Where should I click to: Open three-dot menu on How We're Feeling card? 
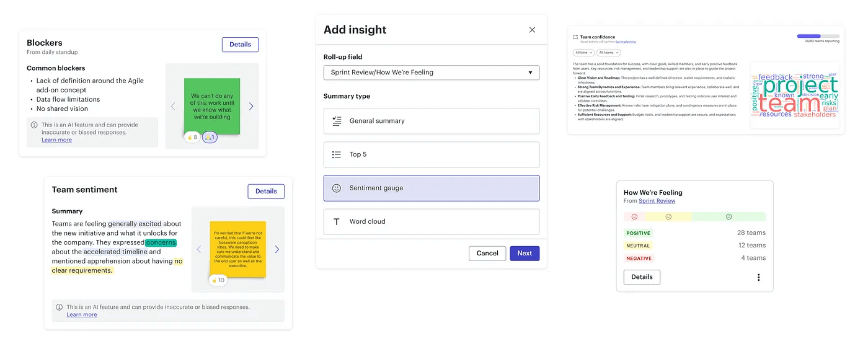pyautogui.click(x=758, y=277)
